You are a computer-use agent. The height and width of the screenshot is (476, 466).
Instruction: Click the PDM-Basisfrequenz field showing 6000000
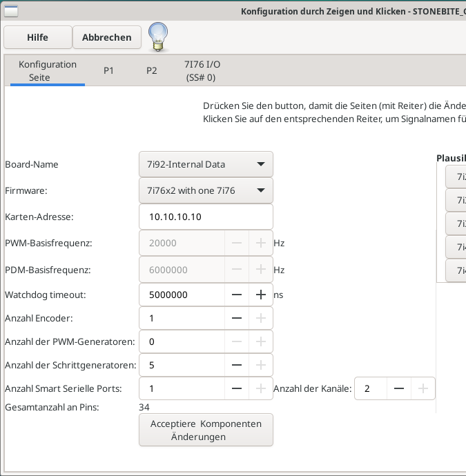click(182, 270)
